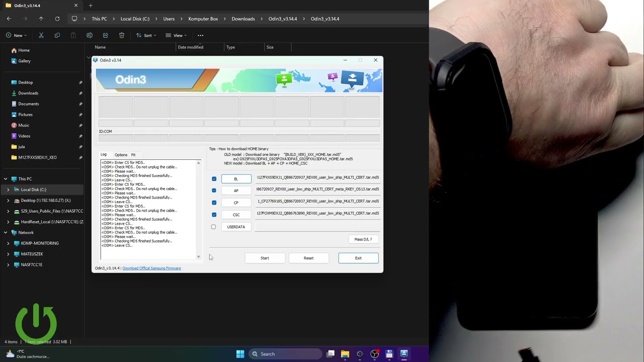The width and height of the screenshot is (644, 362).
Task: Click the BL file browse button
Action: click(x=236, y=179)
